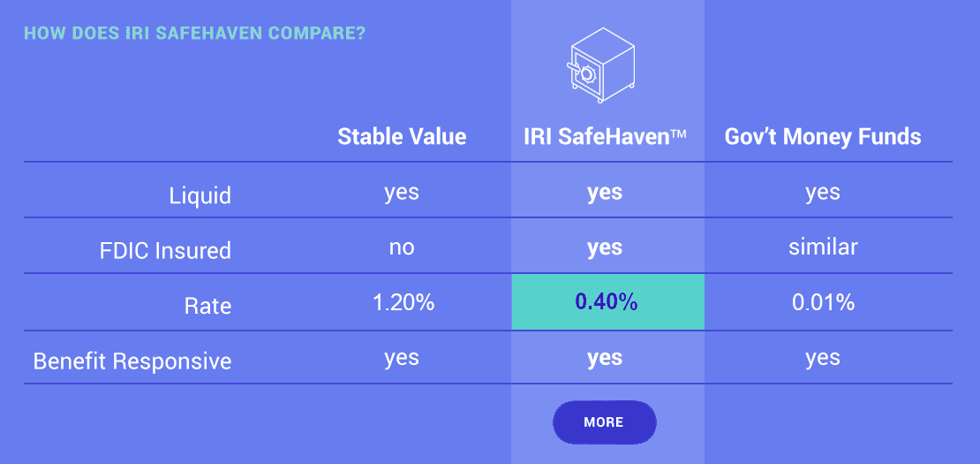
Task: Click the Stable Value column header
Action: [x=402, y=137]
